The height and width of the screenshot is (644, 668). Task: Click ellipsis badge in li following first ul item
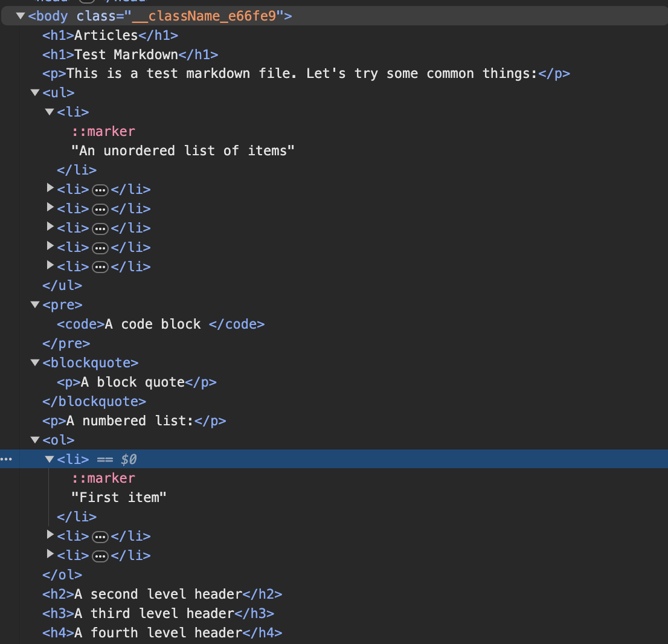[x=100, y=190]
